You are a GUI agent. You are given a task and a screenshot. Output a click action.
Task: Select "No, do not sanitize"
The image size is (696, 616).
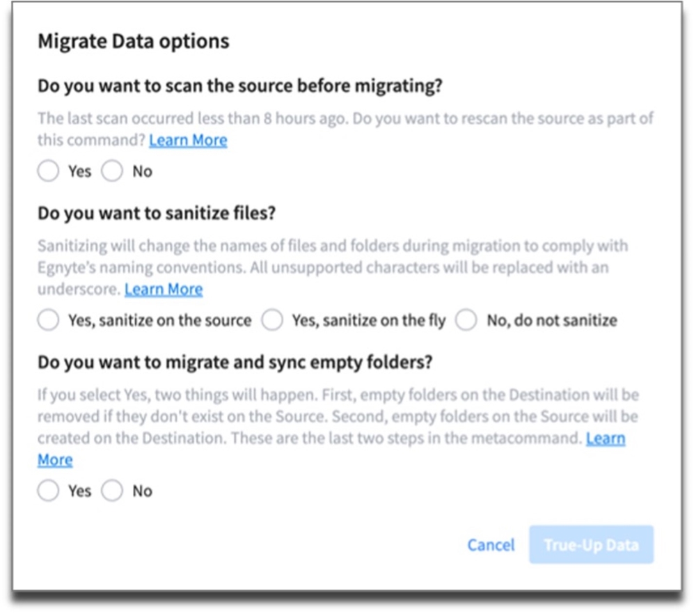pyautogui.click(x=466, y=320)
